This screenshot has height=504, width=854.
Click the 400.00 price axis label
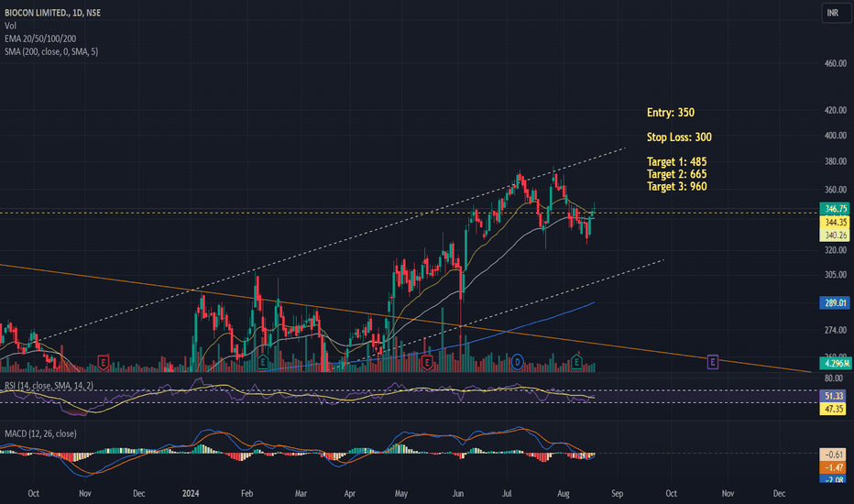(x=835, y=135)
